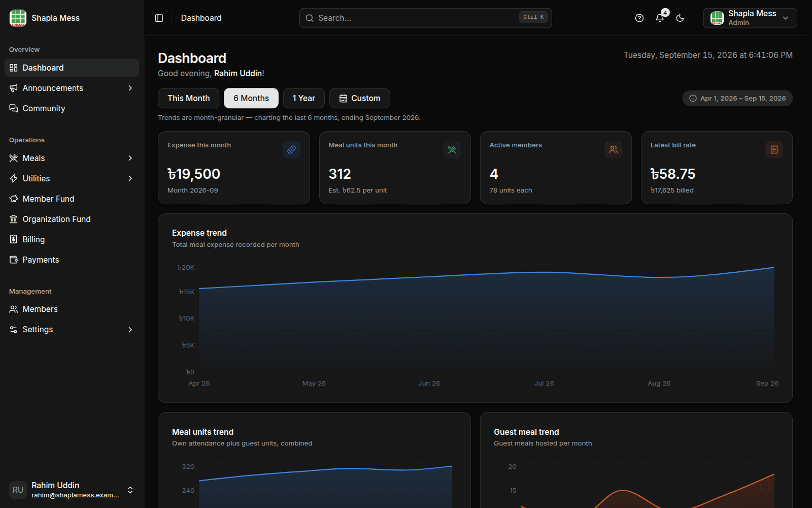Expand the Announcements submenu chevron
812x508 pixels.
pos(130,88)
